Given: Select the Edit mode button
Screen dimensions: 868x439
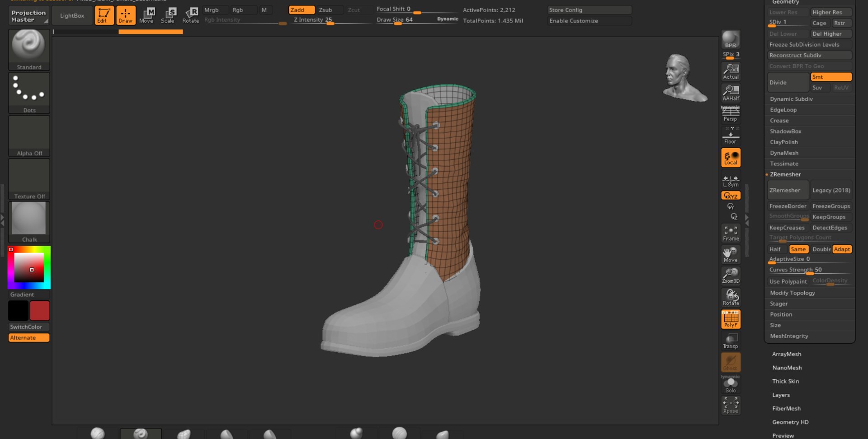Looking at the screenshot, I should [104, 15].
